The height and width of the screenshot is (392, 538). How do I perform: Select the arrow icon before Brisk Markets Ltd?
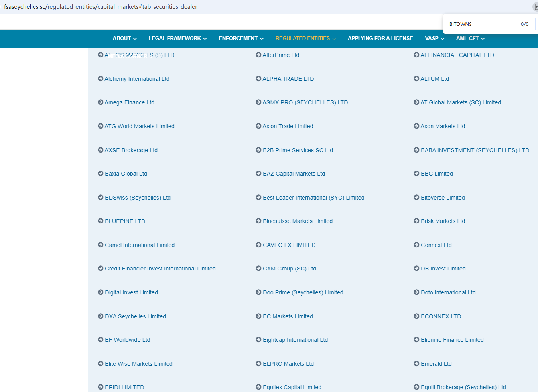tap(416, 221)
